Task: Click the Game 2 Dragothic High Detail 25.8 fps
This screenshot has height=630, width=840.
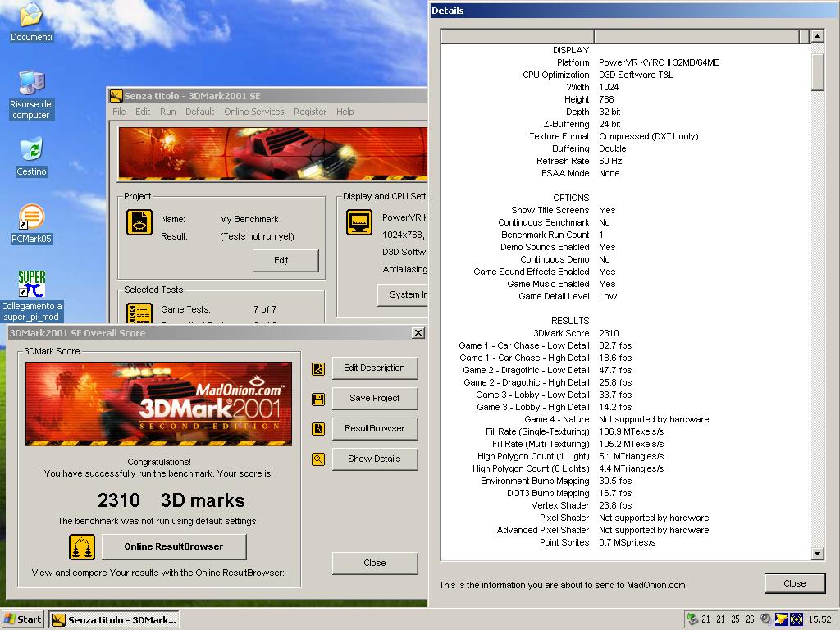Action: pyautogui.click(x=615, y=382)
